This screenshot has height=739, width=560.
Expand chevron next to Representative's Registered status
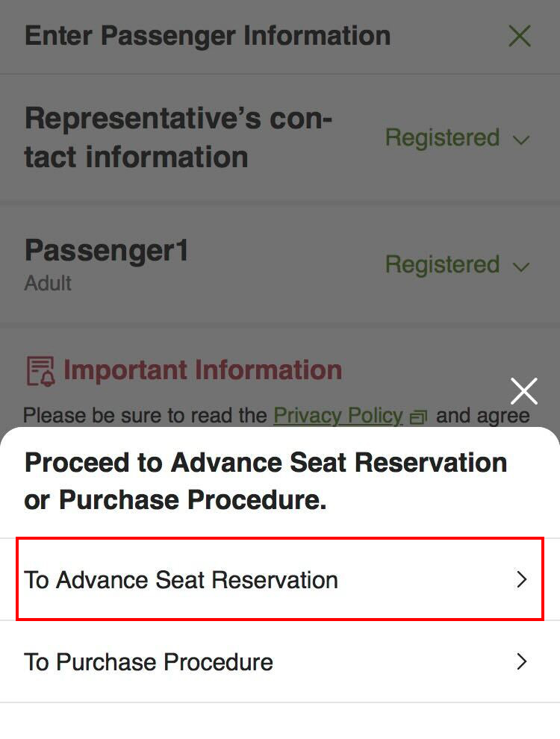point(522,140)
